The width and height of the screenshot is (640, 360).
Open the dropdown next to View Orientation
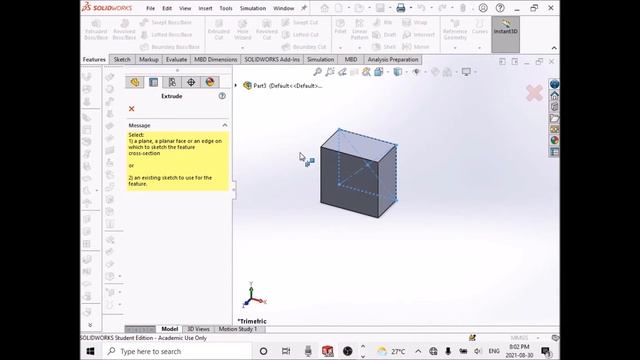(x=387, y=72)
